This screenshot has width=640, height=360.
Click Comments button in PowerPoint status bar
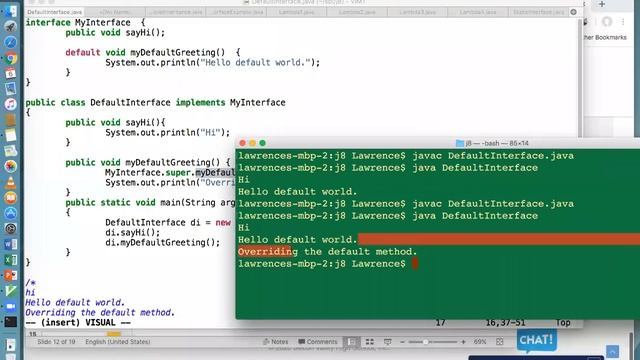[x=318, y=342]
